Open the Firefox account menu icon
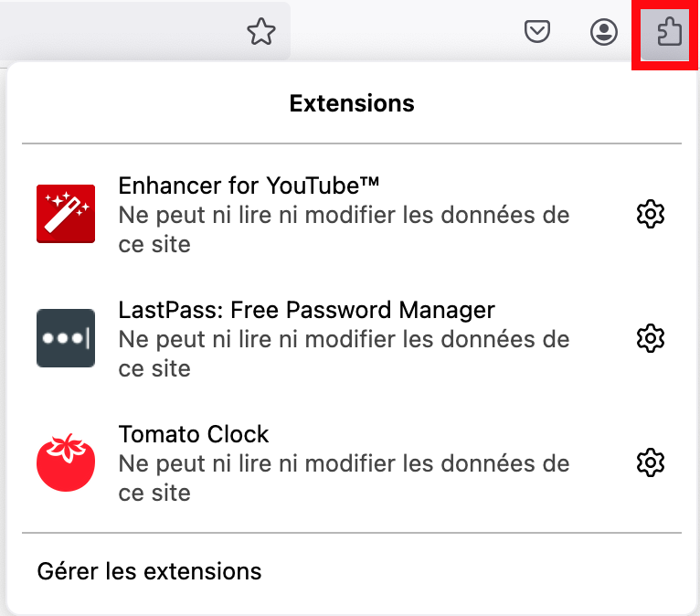 tap(603, 32)
